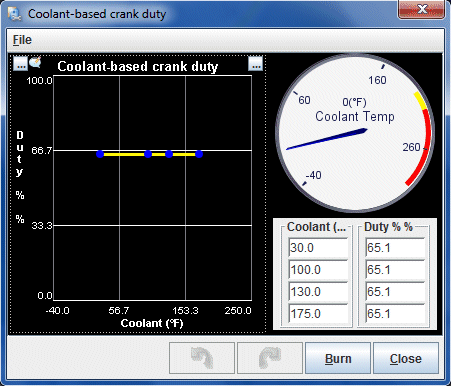Click the Duty % % column header

(x=388, y=227)
